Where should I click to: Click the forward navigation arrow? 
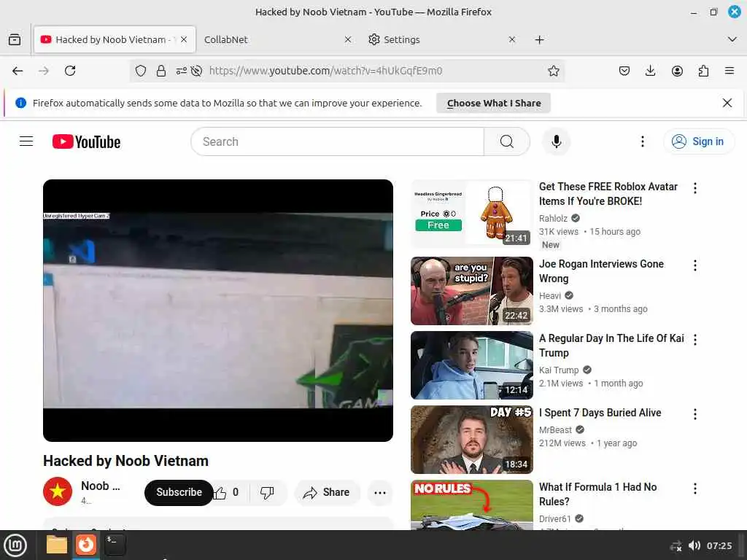[44, 71]
